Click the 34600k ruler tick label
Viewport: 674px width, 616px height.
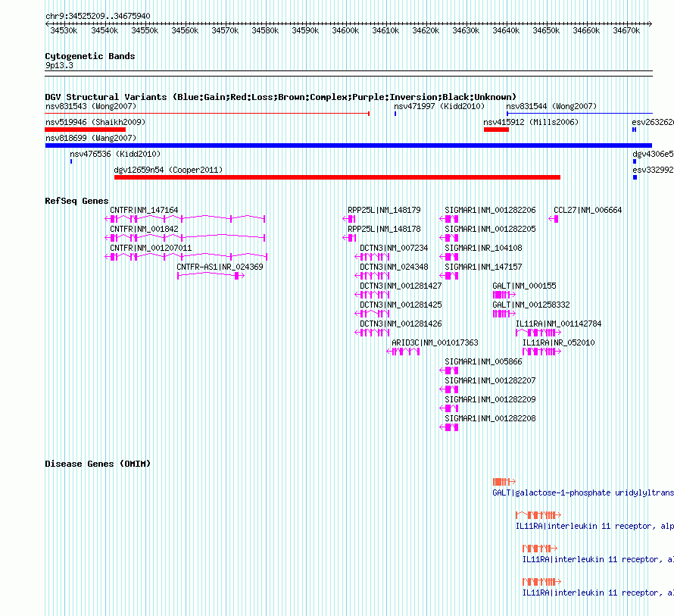coord(345,30)
